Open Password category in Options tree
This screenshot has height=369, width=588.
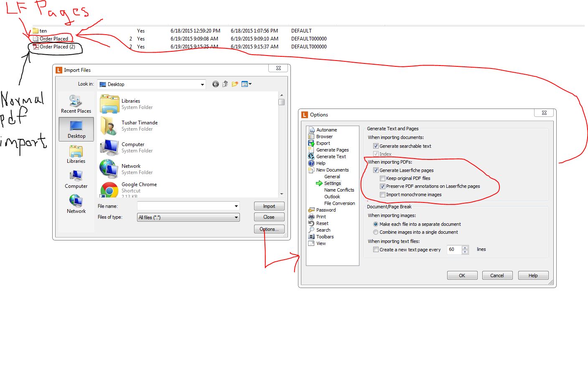pos(326,210)
